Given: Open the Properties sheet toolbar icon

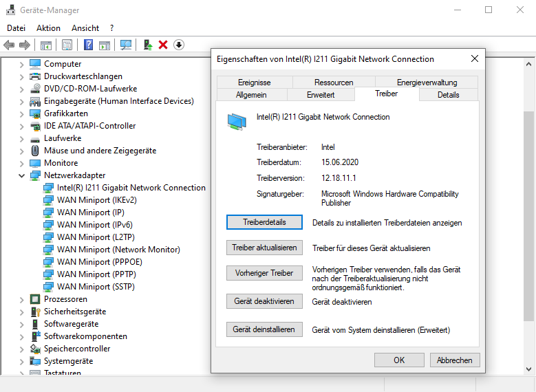Looking at the screenshot, I should (67, 45).
